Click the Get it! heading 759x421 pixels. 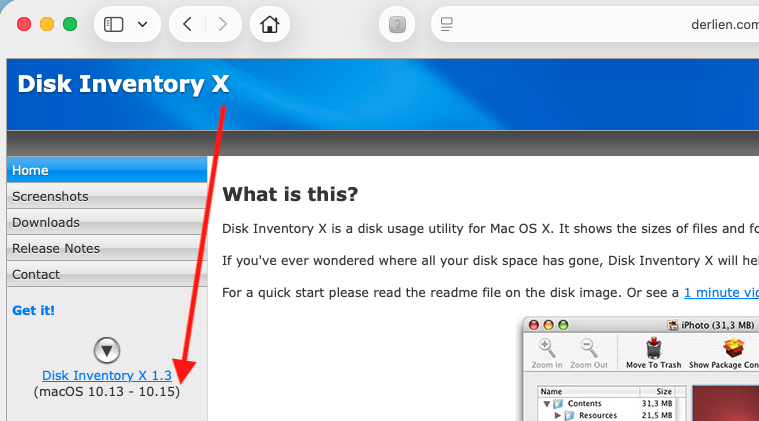click(x=33, y=310)
